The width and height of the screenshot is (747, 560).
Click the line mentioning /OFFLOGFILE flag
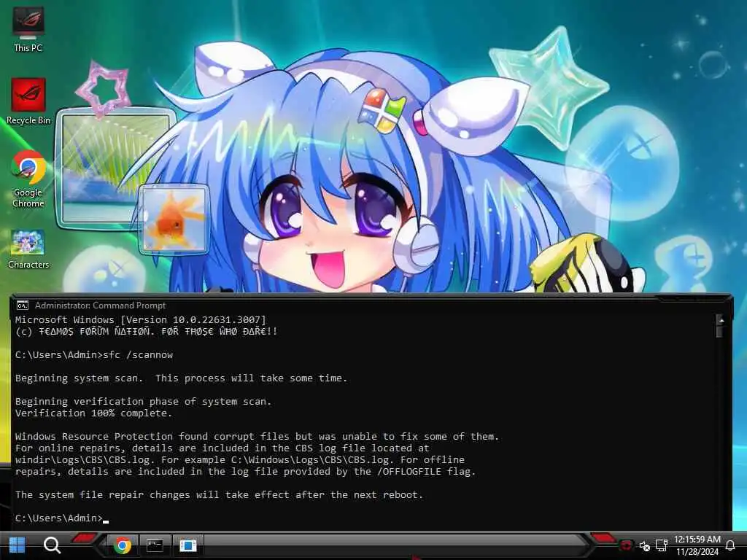[x=245, y=472]
